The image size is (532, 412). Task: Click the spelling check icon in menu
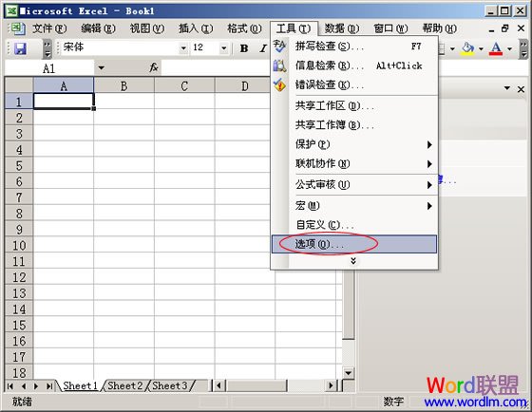pos(279,47)
